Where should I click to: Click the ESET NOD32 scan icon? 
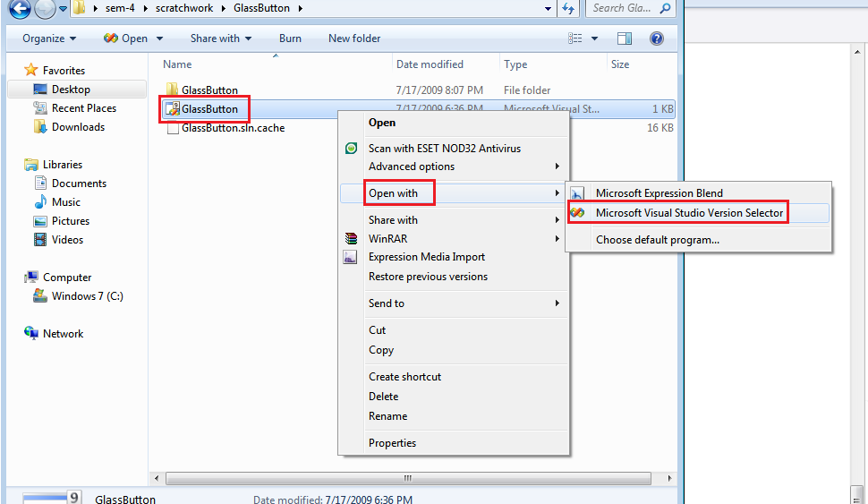click(352, 149)
